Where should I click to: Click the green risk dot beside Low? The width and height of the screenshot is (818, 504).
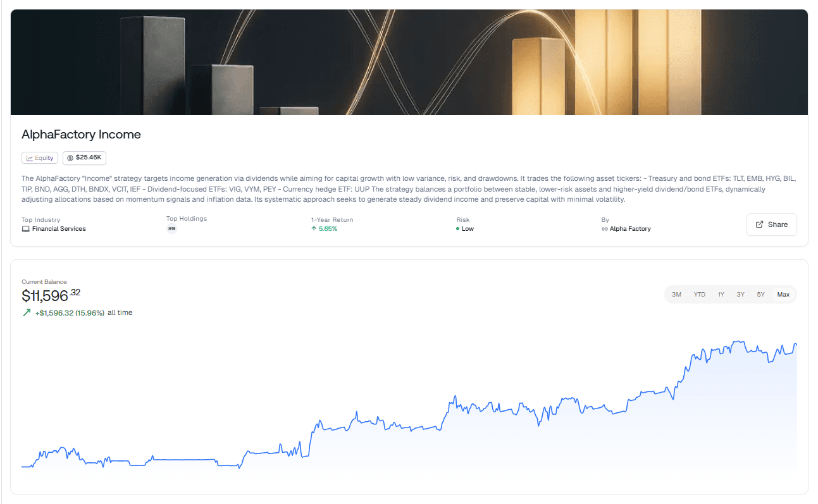[x=457, y=229]
